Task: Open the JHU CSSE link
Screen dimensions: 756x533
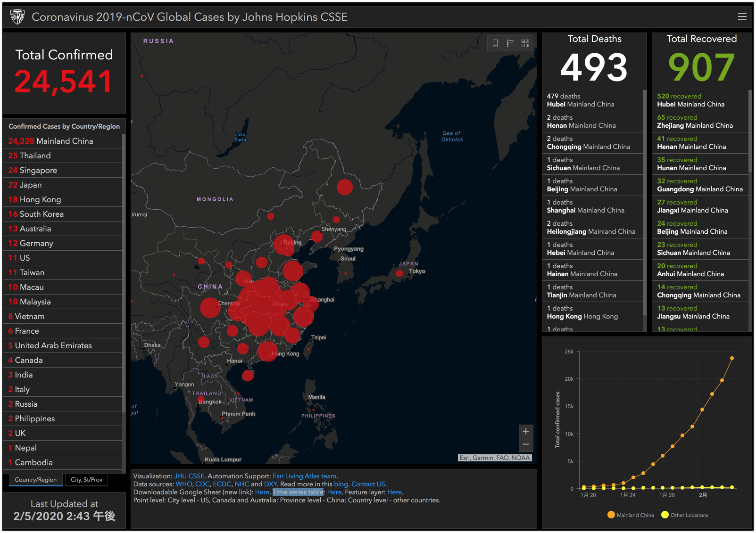Action: 189,476
